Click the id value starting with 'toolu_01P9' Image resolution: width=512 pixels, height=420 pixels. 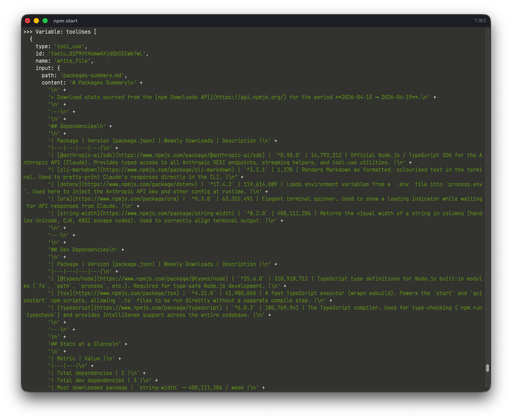pos(97,54)
